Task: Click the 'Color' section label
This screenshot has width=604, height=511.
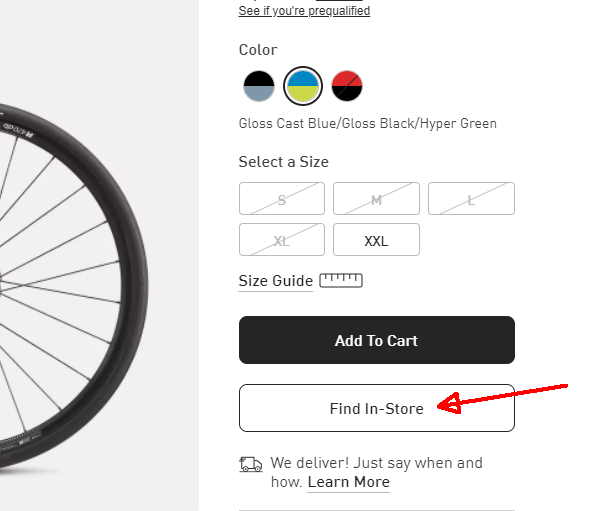Action: [x=258, y=50]
